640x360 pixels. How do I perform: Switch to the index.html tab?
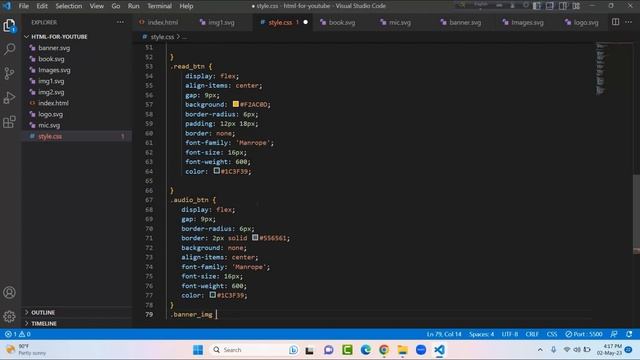(162, 22)
